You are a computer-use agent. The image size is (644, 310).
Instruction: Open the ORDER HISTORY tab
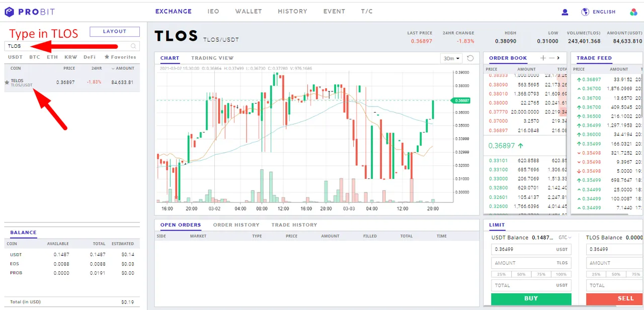[x=236, y=225]
